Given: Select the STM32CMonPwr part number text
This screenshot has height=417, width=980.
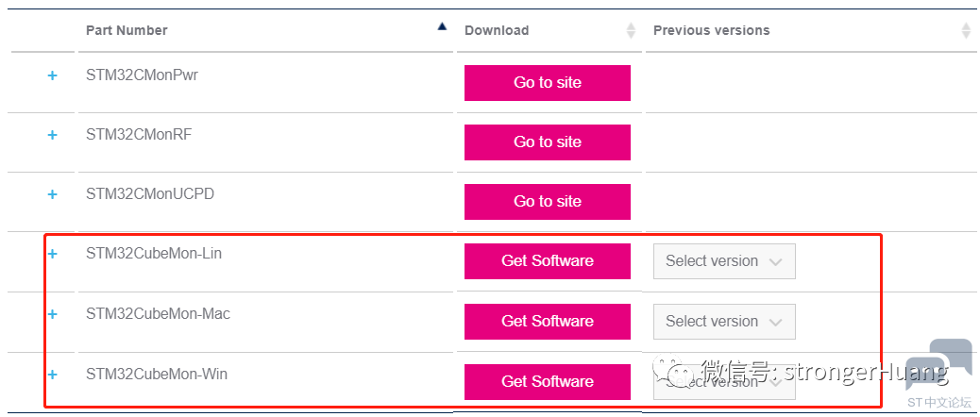Looking at the screenshot, I should click(142, 75).
